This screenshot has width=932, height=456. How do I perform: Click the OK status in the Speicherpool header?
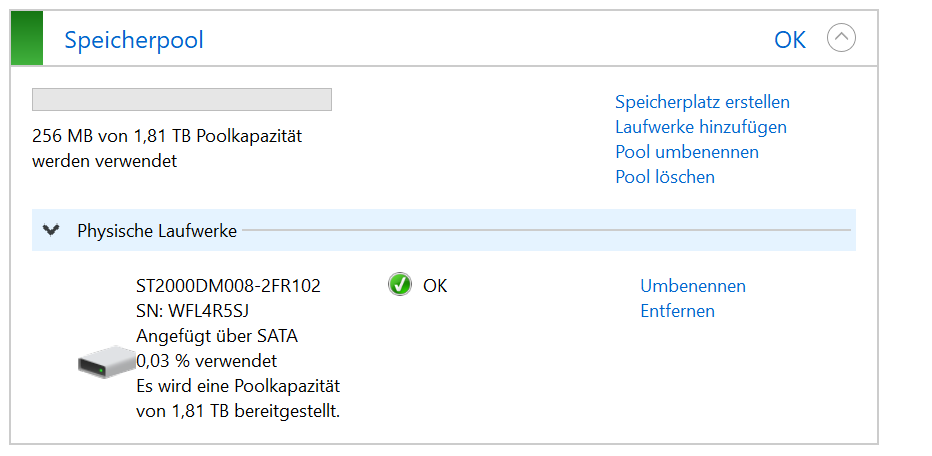click(x=789, y=40)
